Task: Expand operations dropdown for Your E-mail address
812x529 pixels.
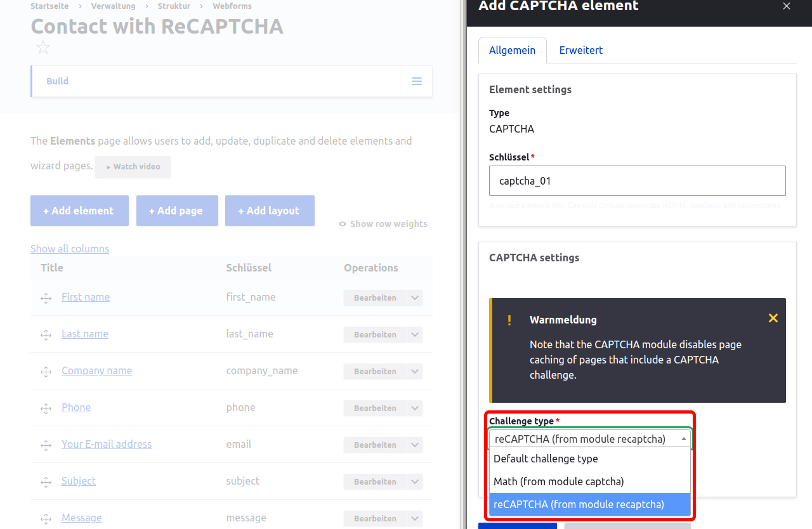Action: [415, 445]
